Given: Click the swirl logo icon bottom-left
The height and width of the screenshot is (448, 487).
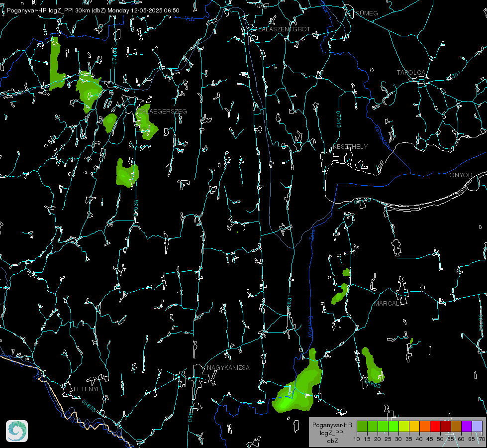Looking at the screenshot, I should point(17,431).
